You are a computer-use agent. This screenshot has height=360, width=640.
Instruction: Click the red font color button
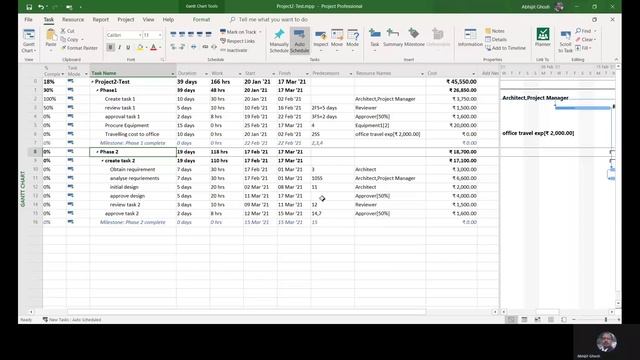coord(153,48)
